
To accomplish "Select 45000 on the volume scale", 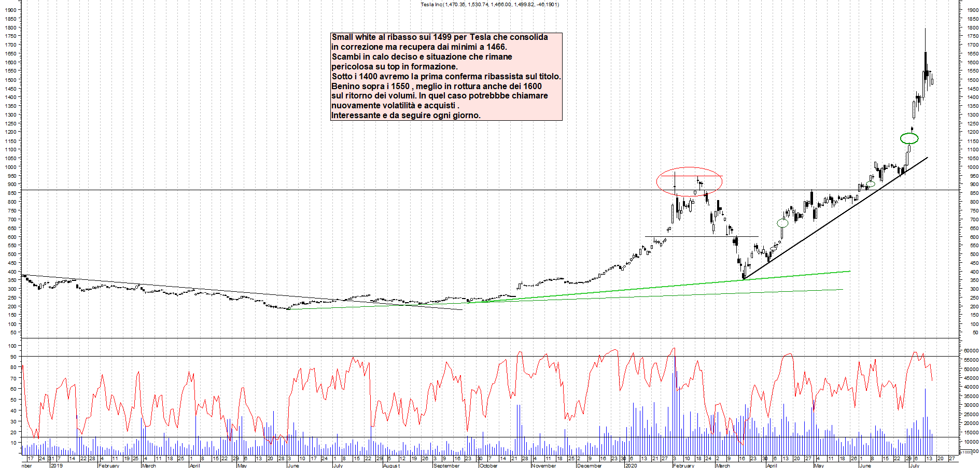I will coord(971,378).
